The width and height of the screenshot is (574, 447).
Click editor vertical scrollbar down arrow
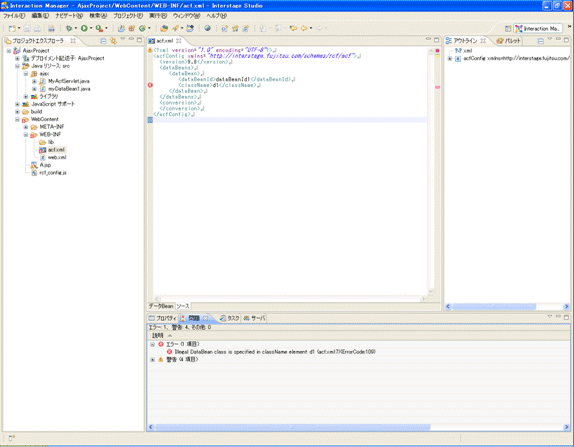431,291
